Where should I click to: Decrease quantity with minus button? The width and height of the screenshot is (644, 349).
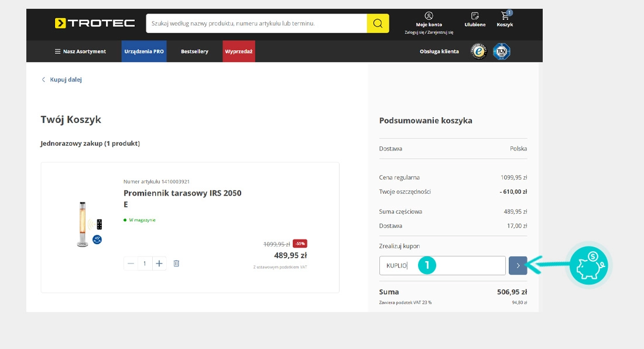click(x=131, y=264)
